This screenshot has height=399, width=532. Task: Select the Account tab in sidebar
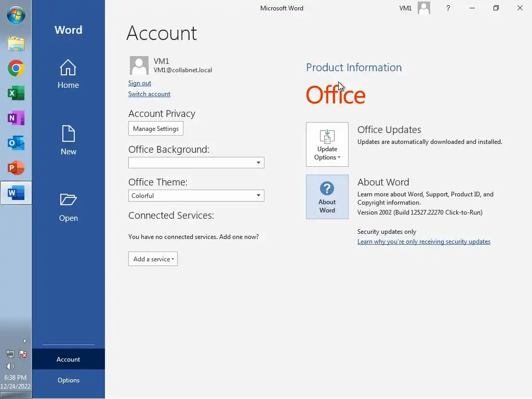pyautogui.click(x=68, y=360)
